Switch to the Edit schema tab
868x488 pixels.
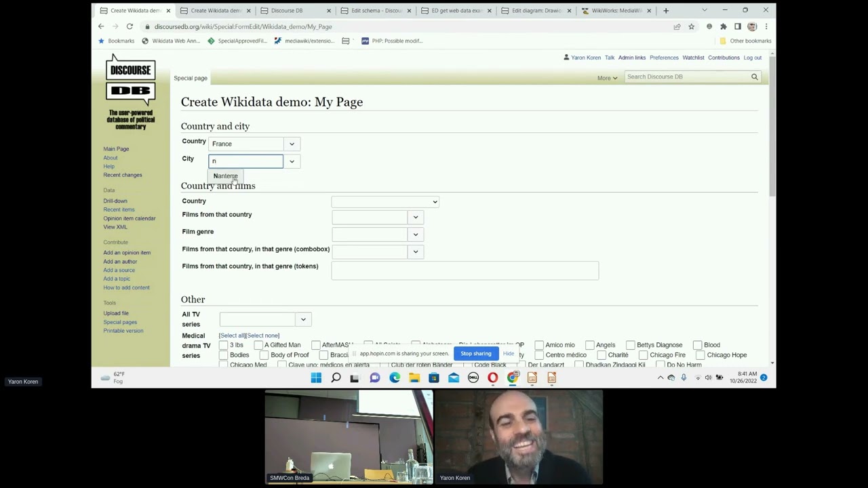pyautogui.click(x=376, y=10)
